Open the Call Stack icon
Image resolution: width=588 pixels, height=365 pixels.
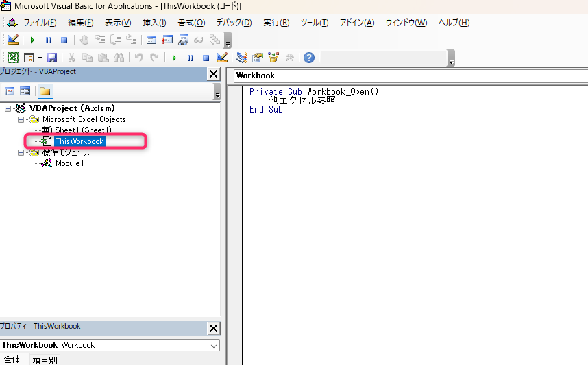click(x=215, y=39)
